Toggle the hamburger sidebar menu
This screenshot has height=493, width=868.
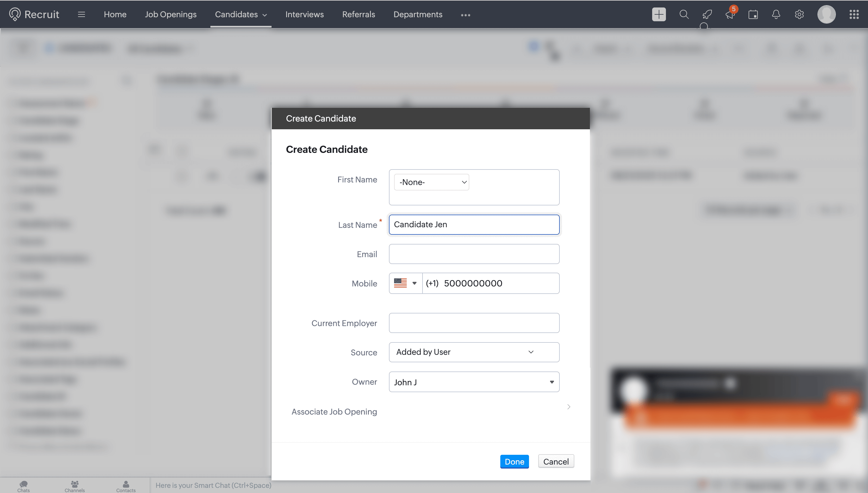pyautogui.click(x=81, y=15)
